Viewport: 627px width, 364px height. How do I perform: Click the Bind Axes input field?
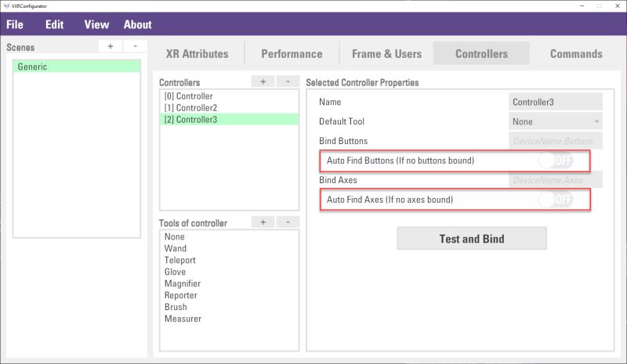(556, 180)
